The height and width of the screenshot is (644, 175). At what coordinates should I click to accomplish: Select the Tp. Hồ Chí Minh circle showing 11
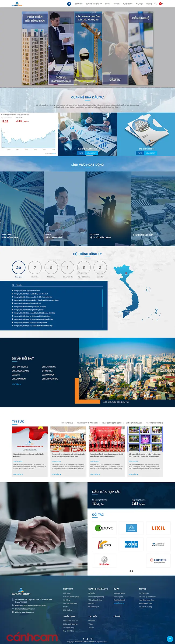84,268
